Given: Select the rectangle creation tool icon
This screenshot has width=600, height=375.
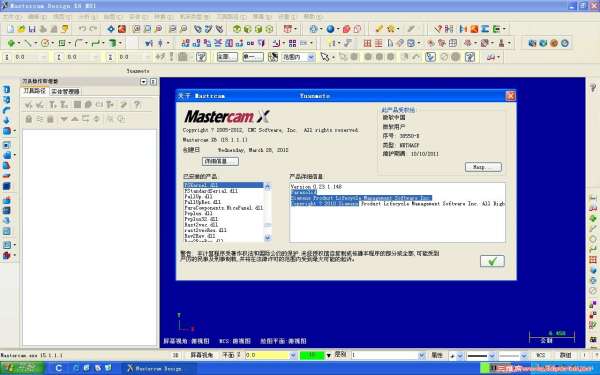Looking at the screenshot, I should point(62,43).
